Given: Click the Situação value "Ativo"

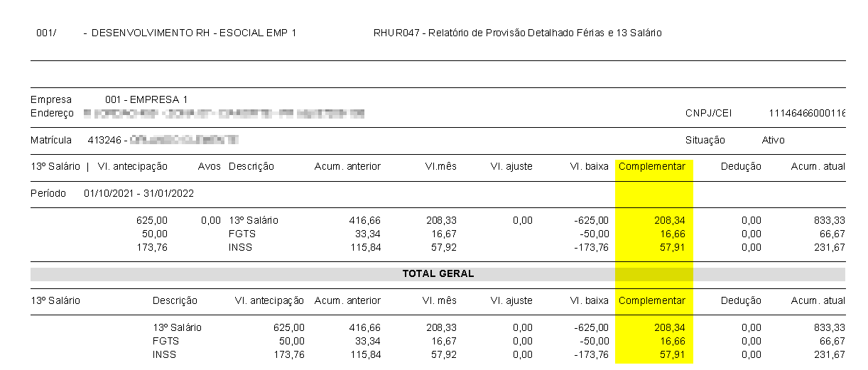Looking at the screenshot, I should click(773, 140).
